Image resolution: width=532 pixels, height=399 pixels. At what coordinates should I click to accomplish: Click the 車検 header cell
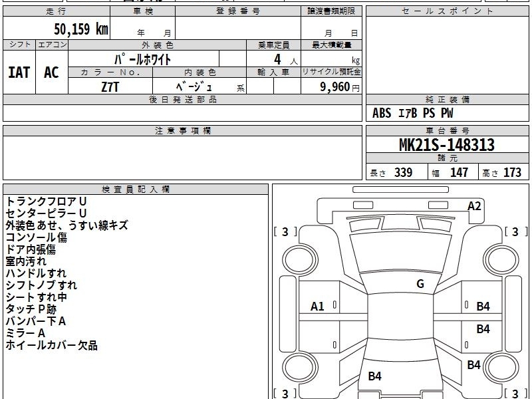142,11
